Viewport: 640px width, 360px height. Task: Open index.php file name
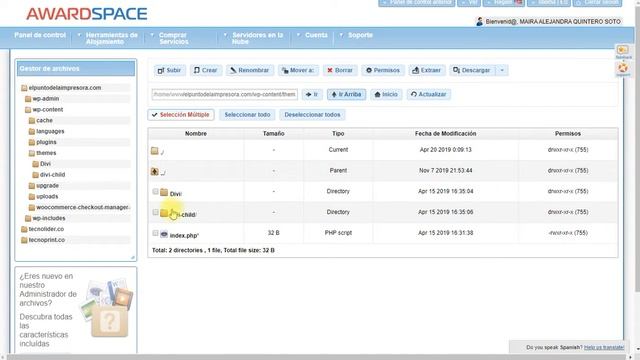(184, 236)
